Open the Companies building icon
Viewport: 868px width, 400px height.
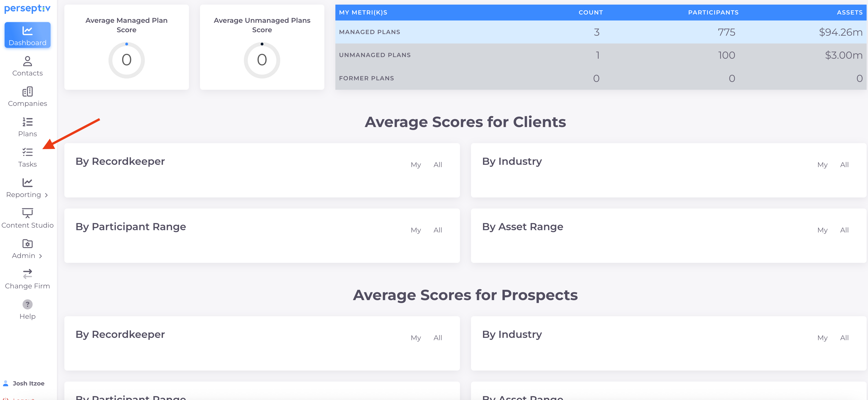tap(27, 91)
